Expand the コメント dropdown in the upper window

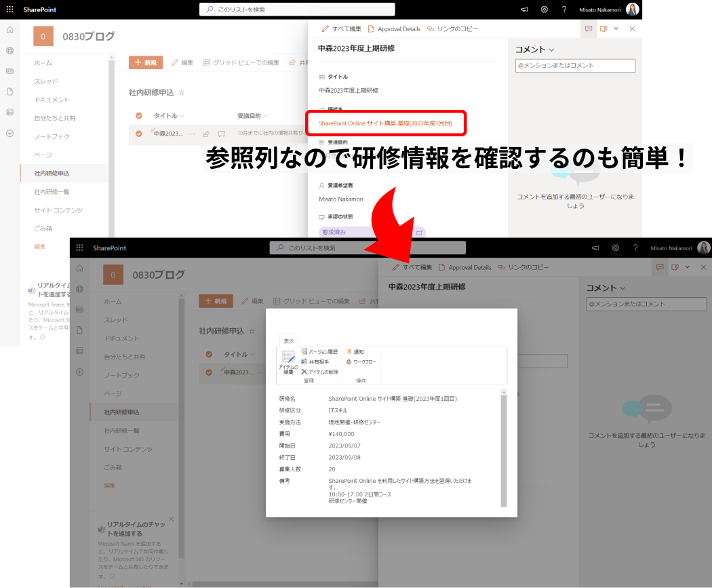pos(551,50)
